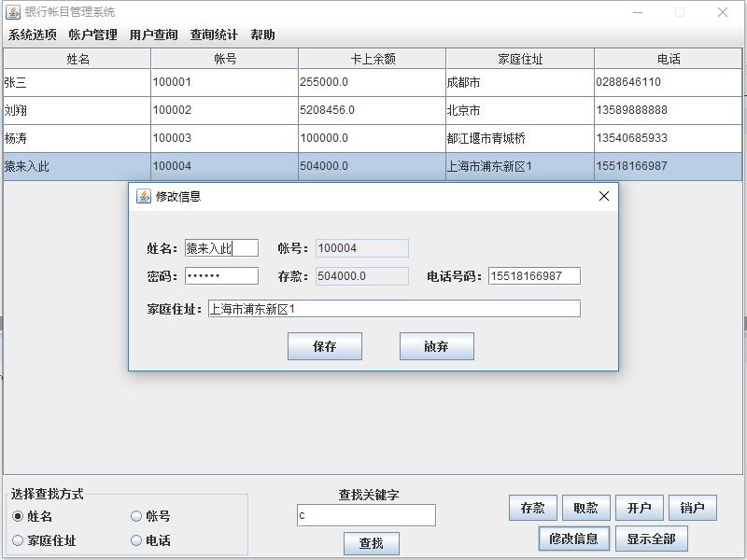Click the 存款 deposit button

pyautogui.click(x=531, y=507)
